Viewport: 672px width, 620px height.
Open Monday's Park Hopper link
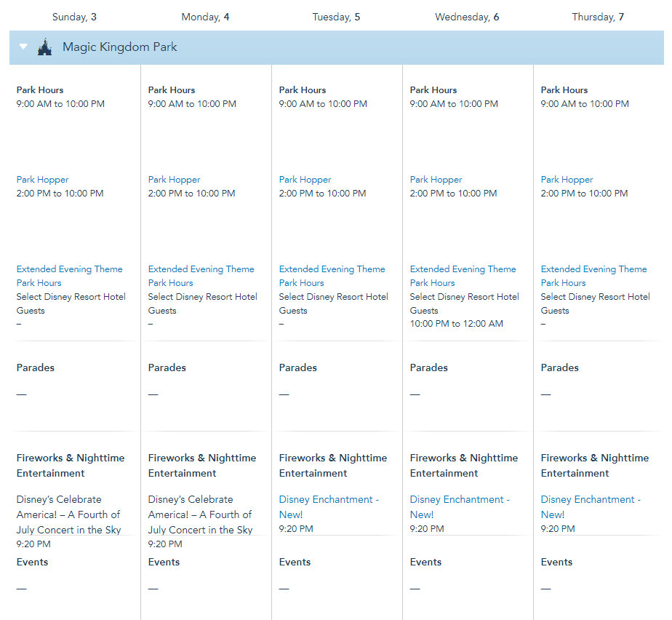coord(174,180)
